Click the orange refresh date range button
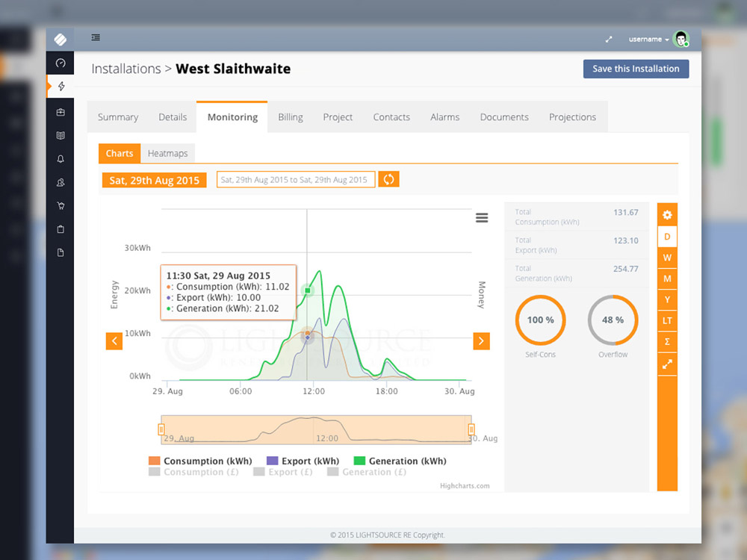The height and width of the screenshot is (560, 747). (x=388, y=179)
